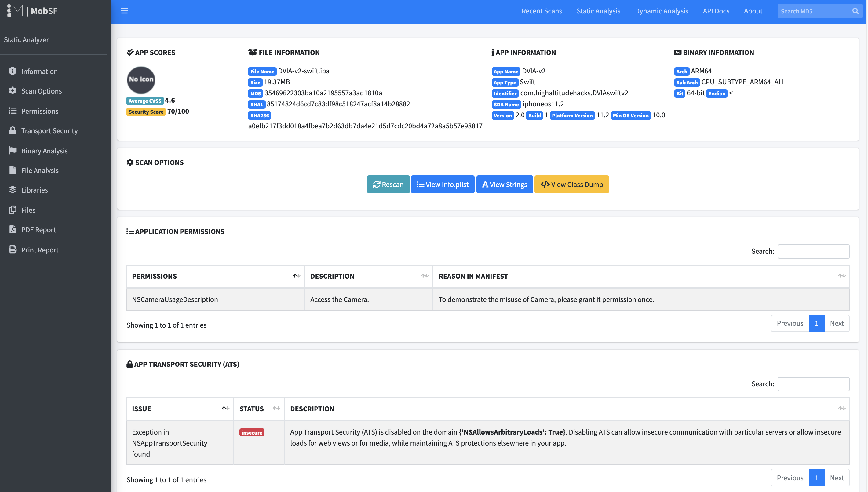The image size is (868, 492).
Task: Click the Static Analyzer sidebar heading
Action: click(x=26, y=39)
